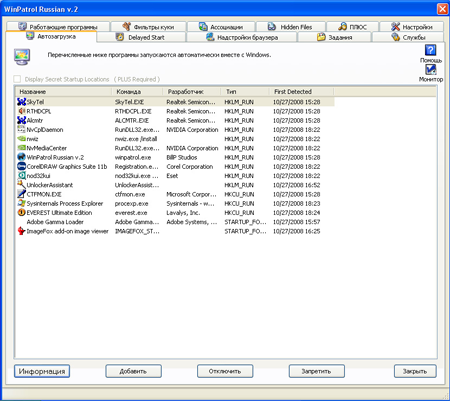The height and width of the screenshot is (401, 450).
Task: Switch to Работающие программы tab
Action: [x=58, y=27]
